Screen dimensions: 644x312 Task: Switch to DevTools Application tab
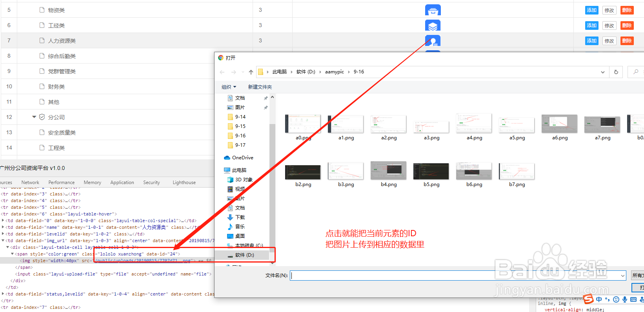click(x=122, y=182)
